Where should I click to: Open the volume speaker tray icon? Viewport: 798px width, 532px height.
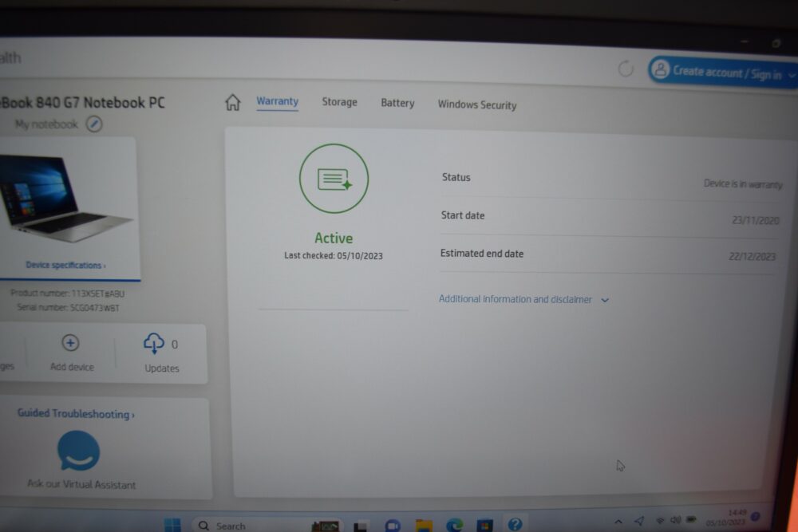[x=675, y=520]
